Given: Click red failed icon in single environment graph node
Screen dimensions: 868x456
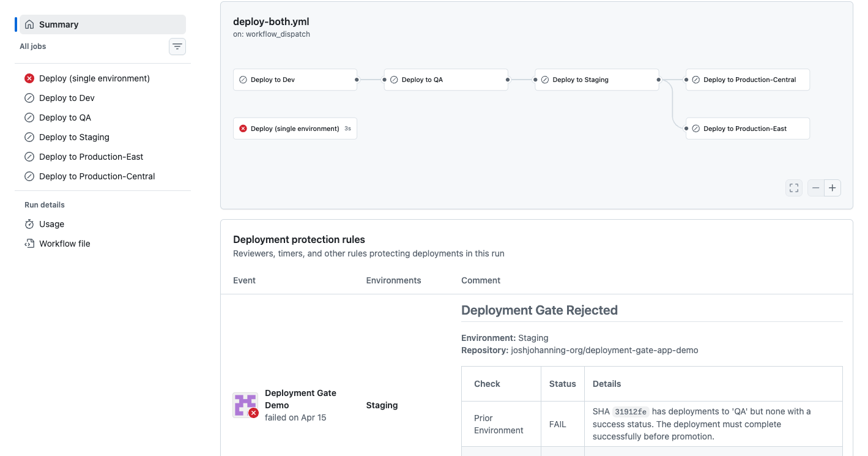Looking at the screenshot, I should 243,129.
